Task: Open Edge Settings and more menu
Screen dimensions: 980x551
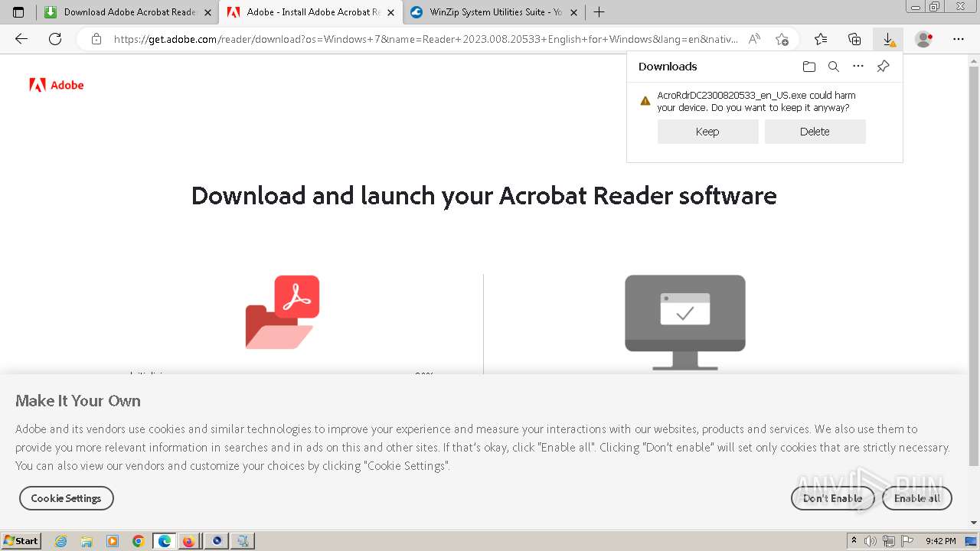Action: (x=959, y=39)
